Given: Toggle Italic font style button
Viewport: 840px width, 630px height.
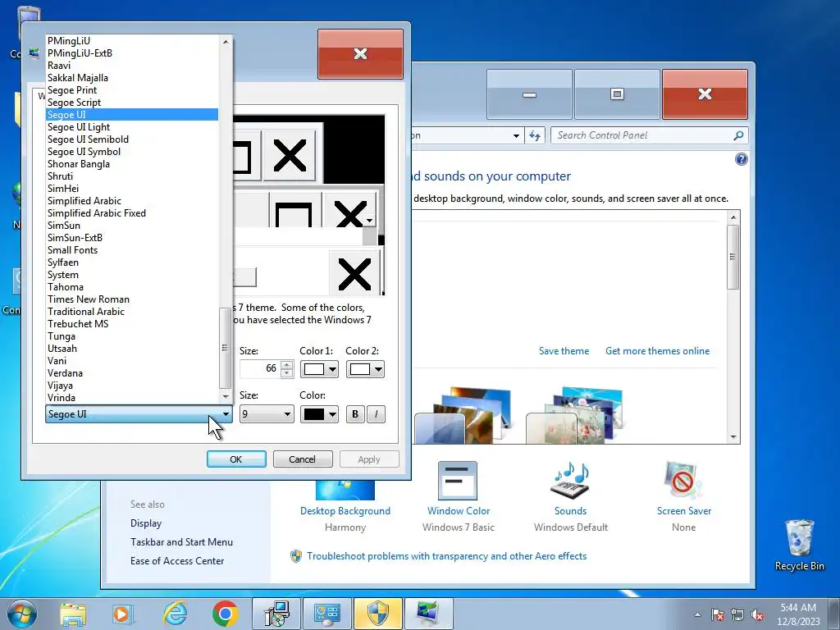Looking at the screenshot, I should tap(376, 414).
